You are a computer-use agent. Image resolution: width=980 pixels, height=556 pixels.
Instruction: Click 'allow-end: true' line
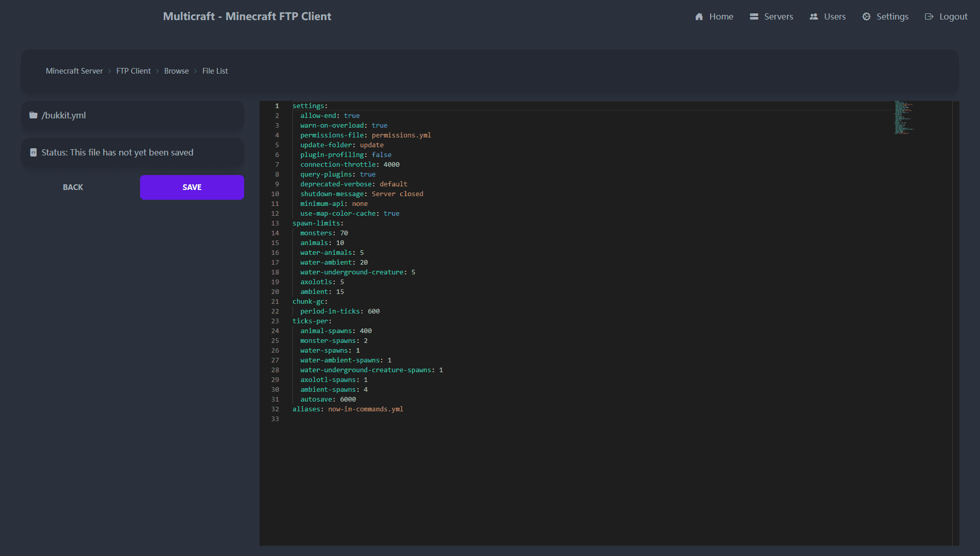(x=330, y=116)
